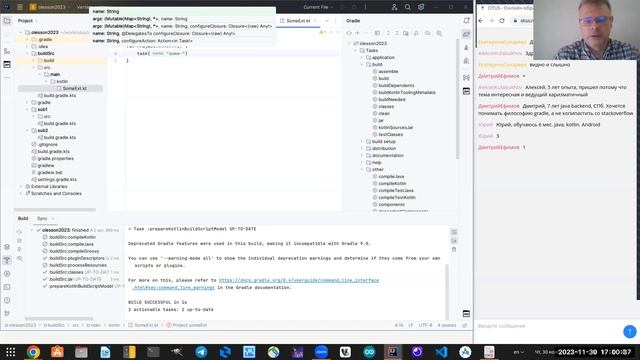Image resolution: width=640 pixels, height=360 pixels.
Task: Open the Terminal icon in bottom-left sidebar
Action: tap(7, 287)
